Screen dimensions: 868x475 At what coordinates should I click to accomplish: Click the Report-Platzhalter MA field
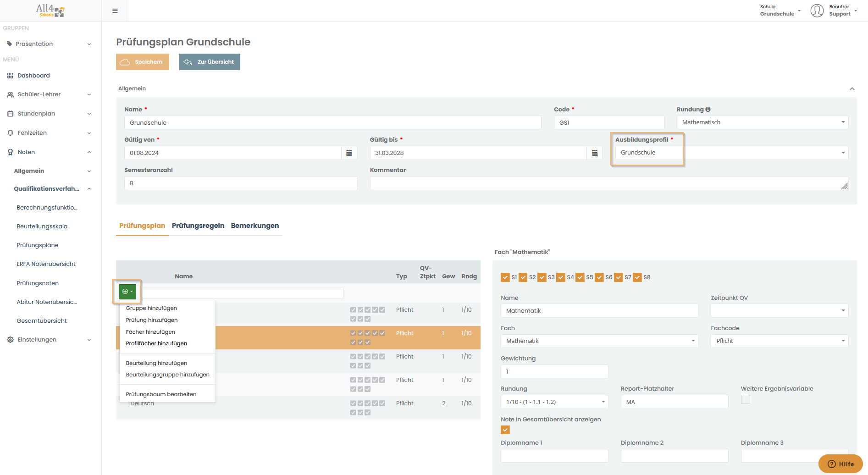(x=674, y=402)
